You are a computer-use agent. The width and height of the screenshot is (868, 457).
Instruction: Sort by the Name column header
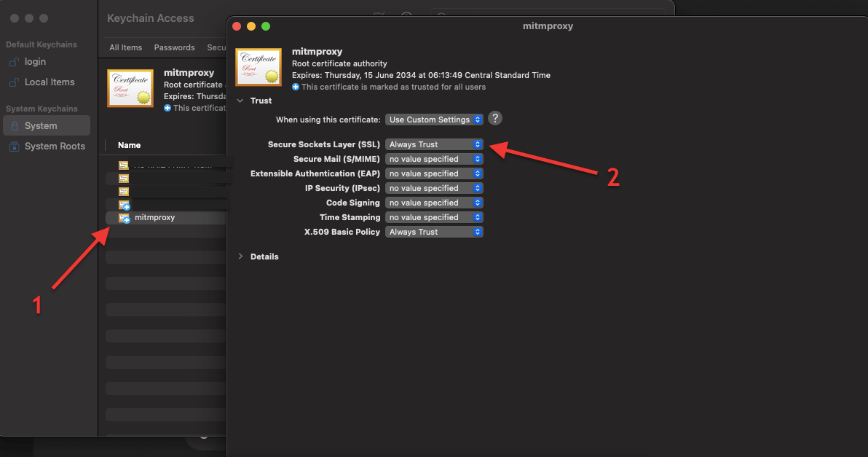(x=129, y=145)
